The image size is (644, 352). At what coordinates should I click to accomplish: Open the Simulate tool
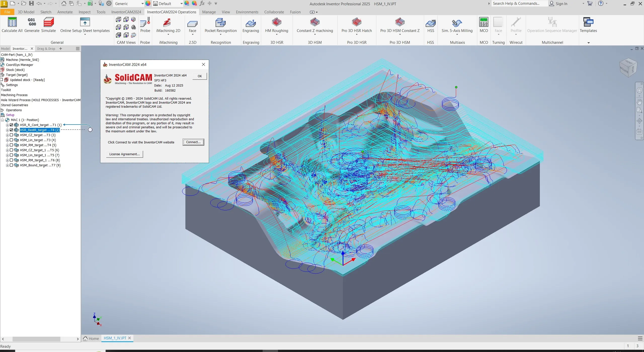[49, 25]
